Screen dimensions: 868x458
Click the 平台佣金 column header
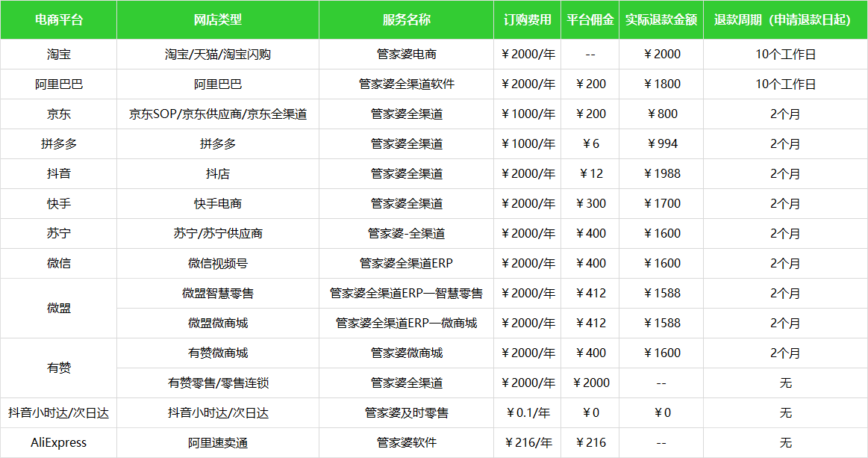[590, 20]
